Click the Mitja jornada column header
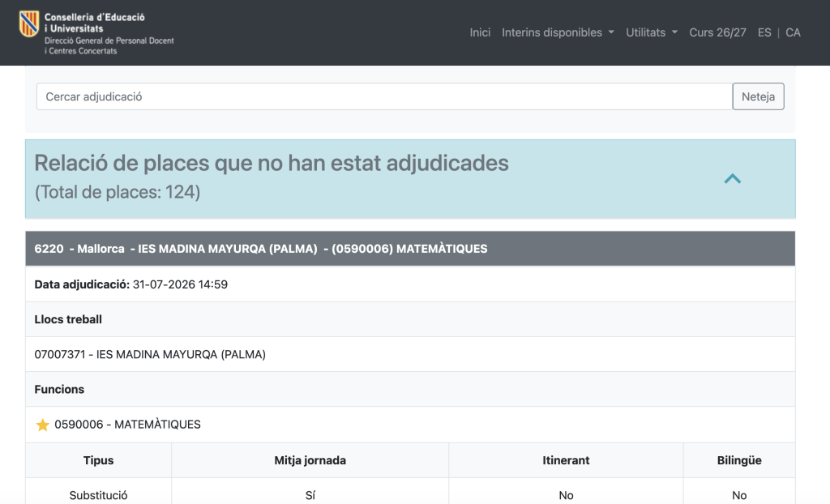Viewport: 830px width, 504px height. pyautogui.click(x=310, y=460)
